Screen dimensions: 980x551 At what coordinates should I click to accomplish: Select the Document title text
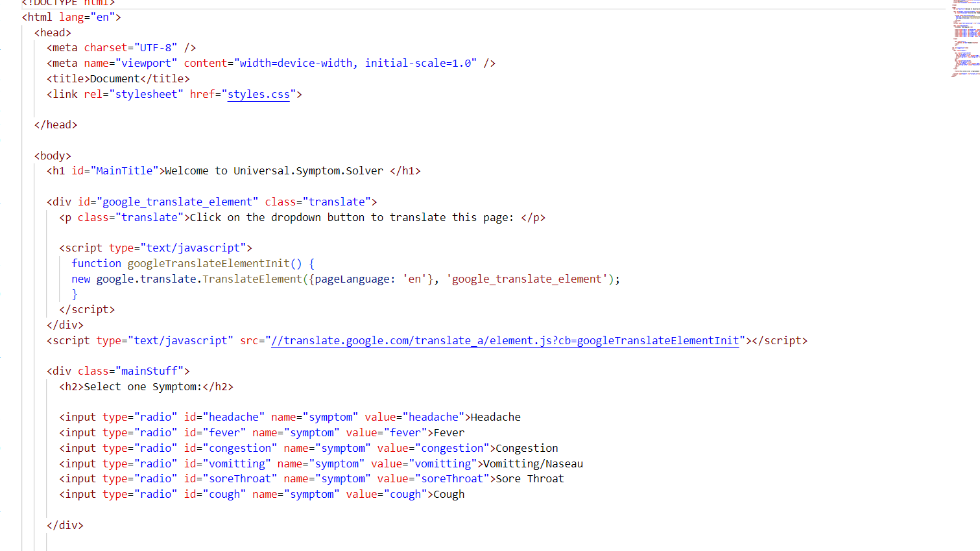(x=114, y=78)
